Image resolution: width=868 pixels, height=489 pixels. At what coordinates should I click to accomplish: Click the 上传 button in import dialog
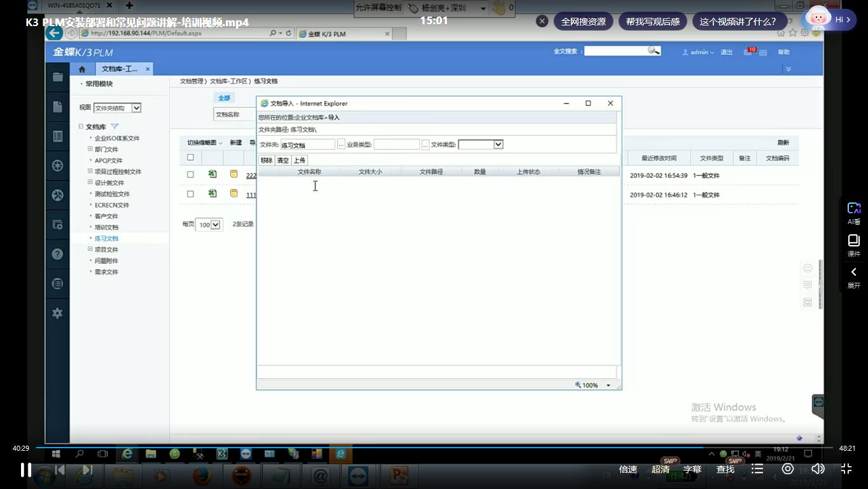tap(299, 160)
